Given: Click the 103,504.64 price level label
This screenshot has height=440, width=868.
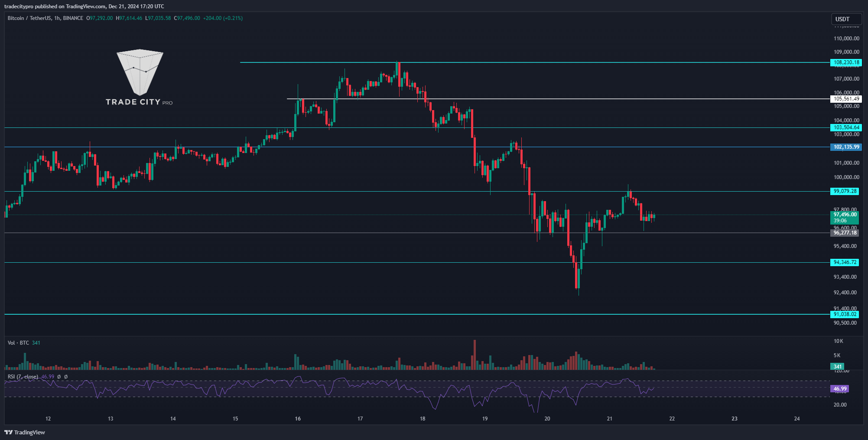Looking at the screenshot, I should 846,127.
